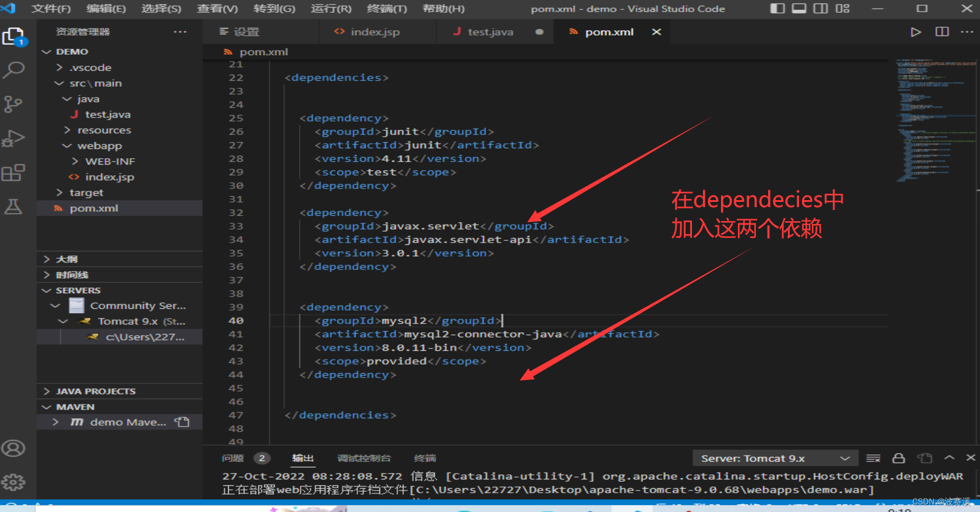
Task: Open the Run and Debug view
Action: click(13, 138)
